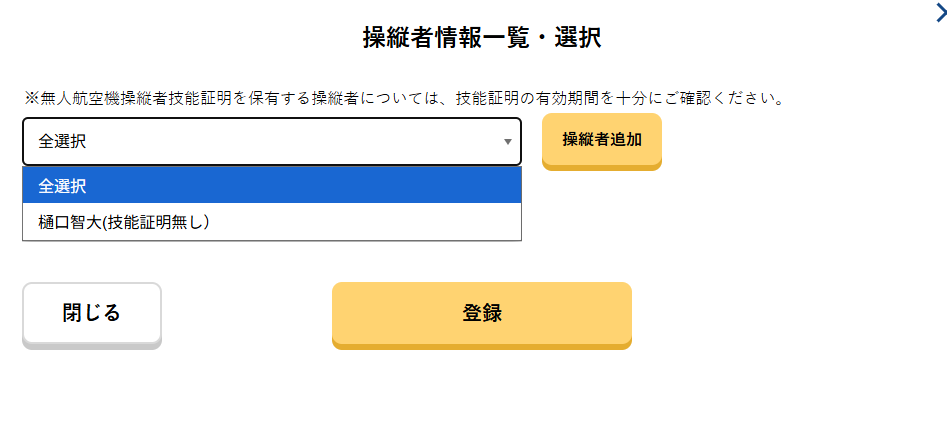Collapse the operator dropdown via its arrow
This screenshot has width=947, height=428.
507,142
